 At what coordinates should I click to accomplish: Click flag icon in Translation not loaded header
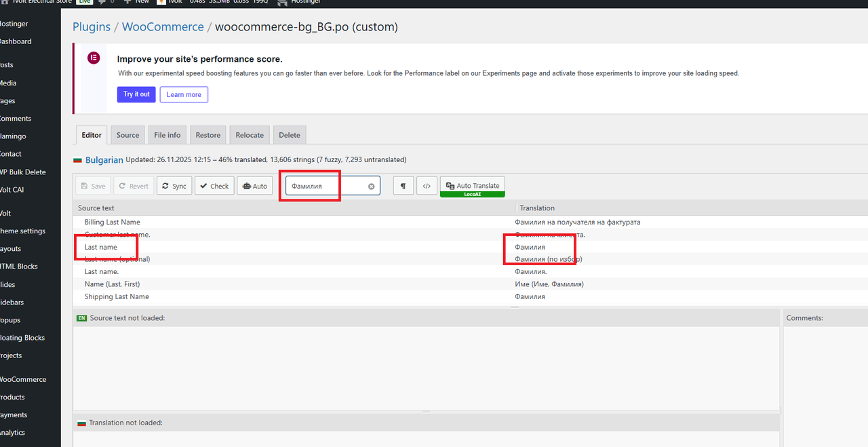click(82, 423)
